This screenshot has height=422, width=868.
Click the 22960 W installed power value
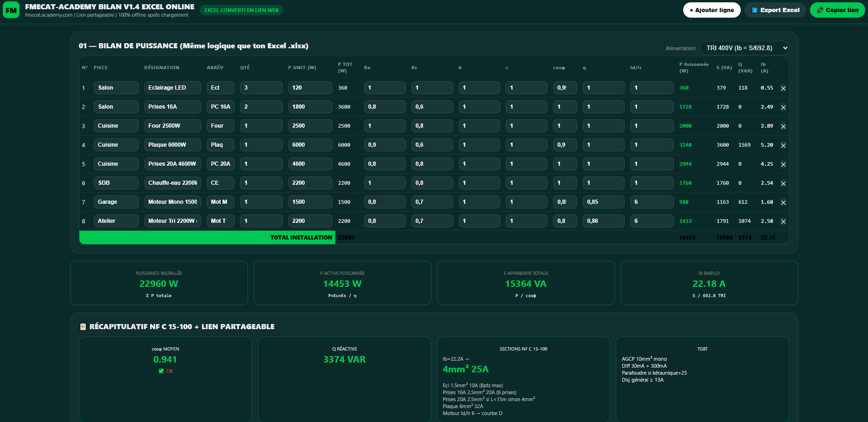pyautogui.click(x=159, y=284)
